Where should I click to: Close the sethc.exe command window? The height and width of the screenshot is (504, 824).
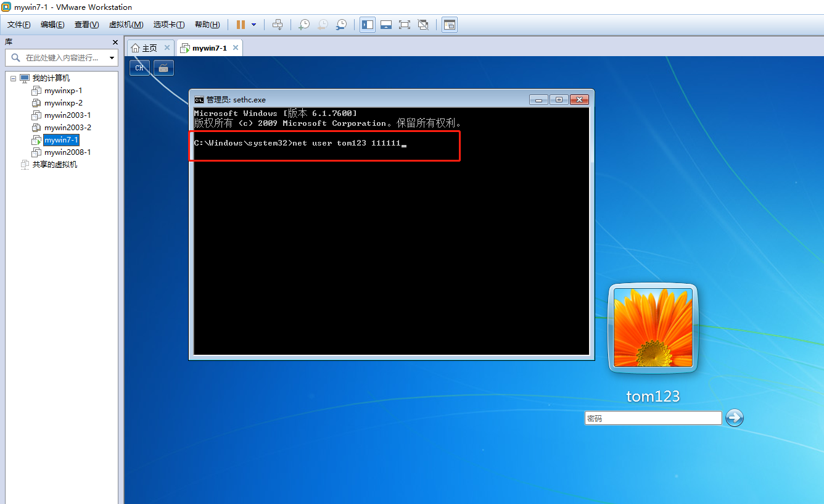point(579,99)
